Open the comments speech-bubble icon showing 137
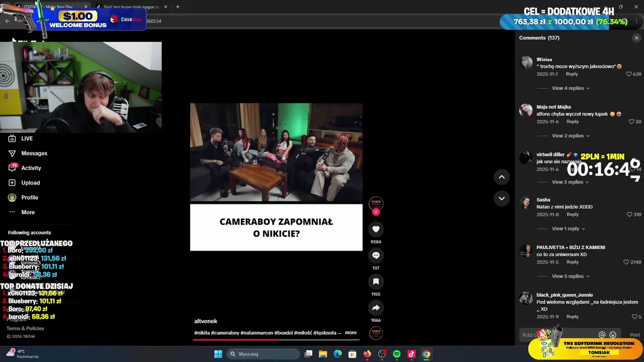The width and height of the screenshot is (644, 362). point(376,255)
